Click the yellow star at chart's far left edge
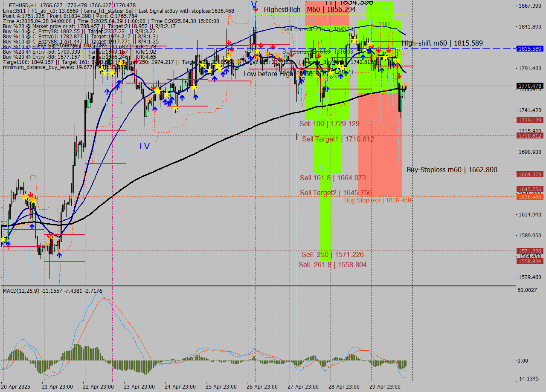Viewport: 546px width, 392px height. click(x=4, y=239)
